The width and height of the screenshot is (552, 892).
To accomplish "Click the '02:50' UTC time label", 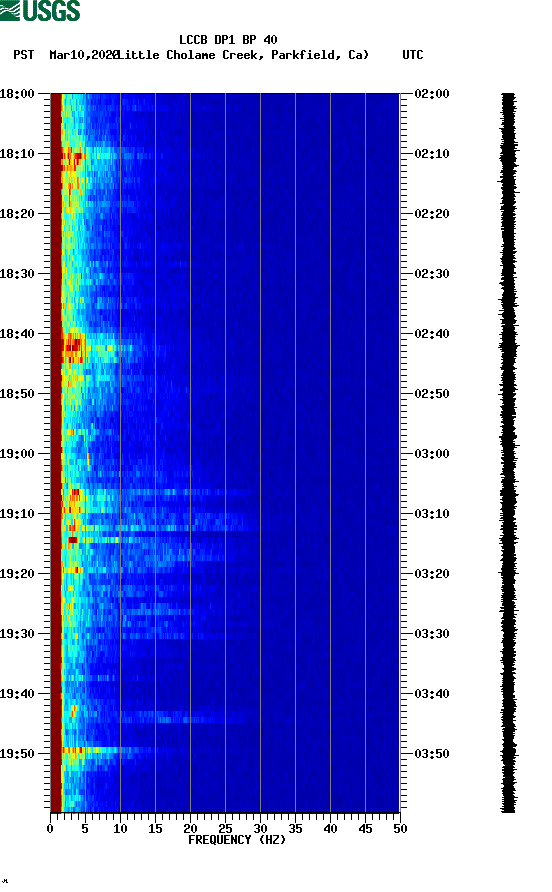I will [432, 394].
